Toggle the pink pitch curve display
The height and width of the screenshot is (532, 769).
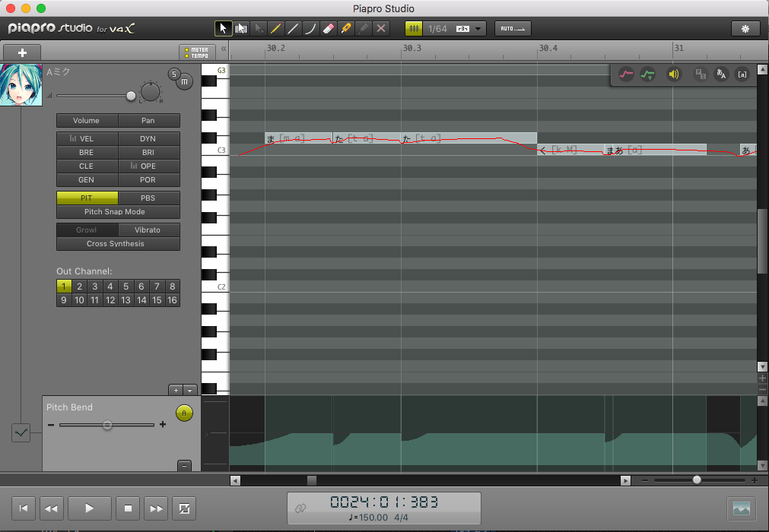[x=626, y=74]
